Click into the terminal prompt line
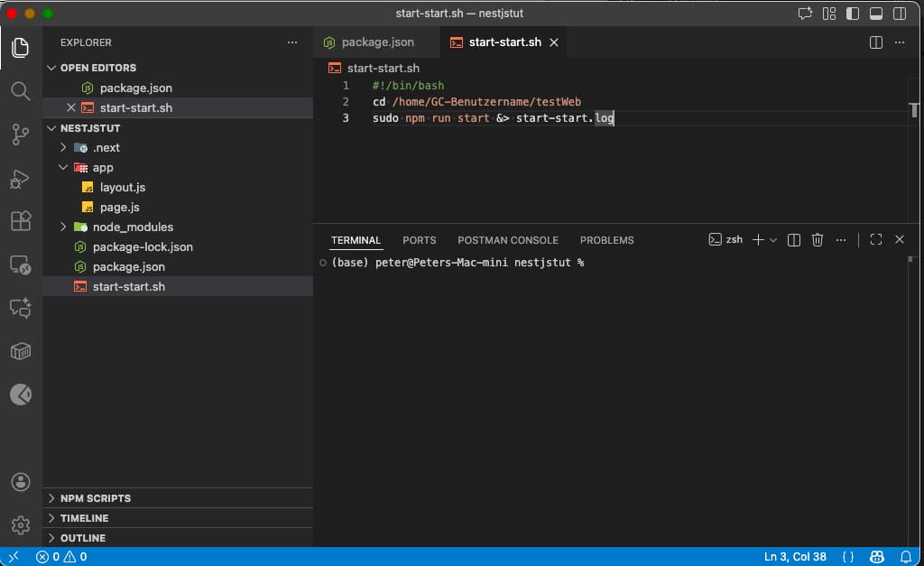 coord(457,263)
